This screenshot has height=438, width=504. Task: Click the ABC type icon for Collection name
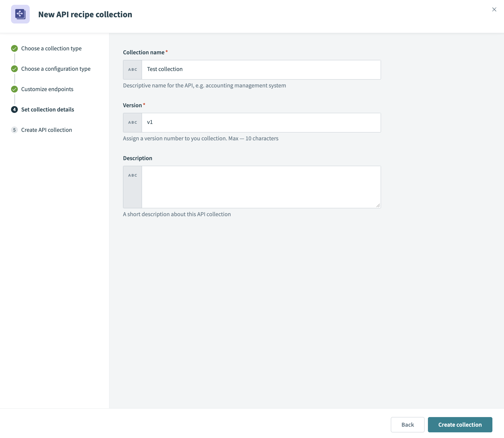(133, 70)
